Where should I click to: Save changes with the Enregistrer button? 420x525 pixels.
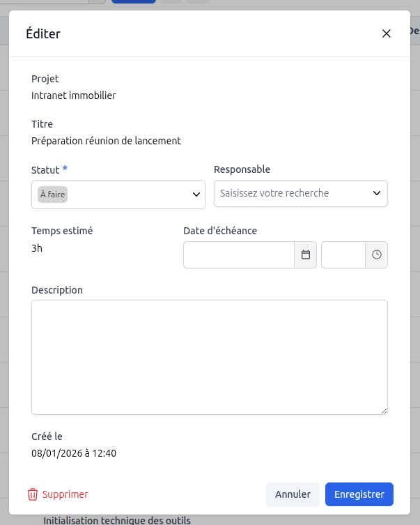(359, 494)
